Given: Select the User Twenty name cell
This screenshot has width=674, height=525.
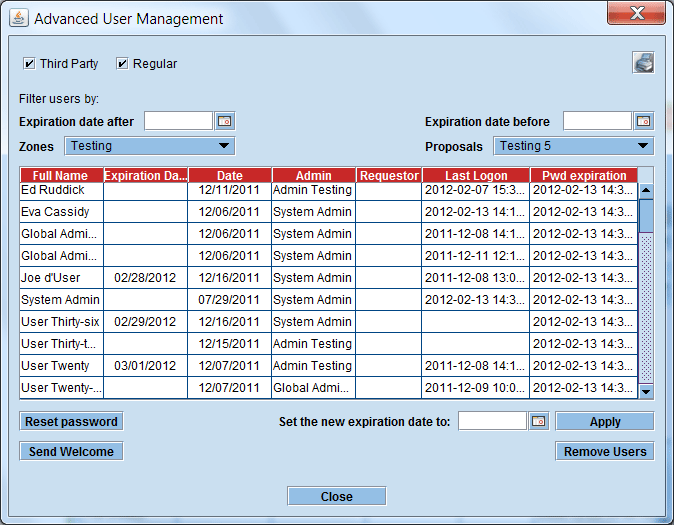Looking at the screenshot, I should coord(61,365).
